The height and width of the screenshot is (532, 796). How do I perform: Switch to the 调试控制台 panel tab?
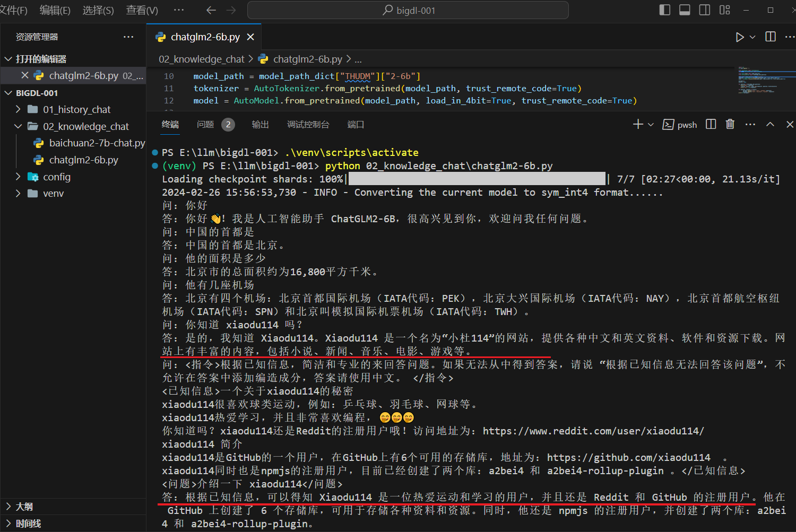308,124
